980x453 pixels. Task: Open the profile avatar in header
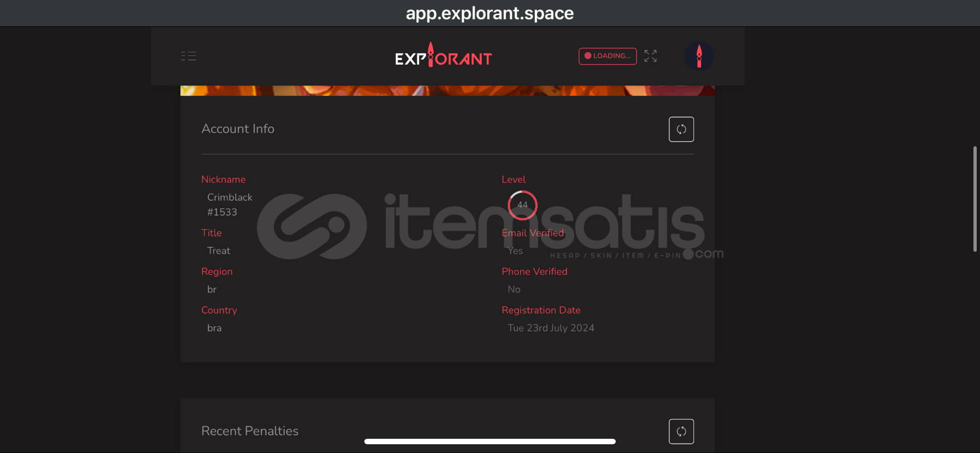click(x=699, y=56)
